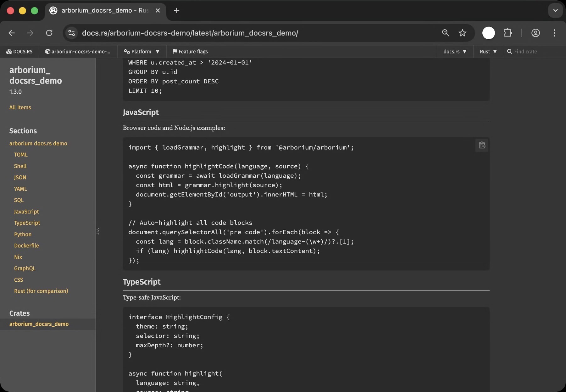Expand the Platform dropdown menu
566x392 pixels.
coord(141,52)
